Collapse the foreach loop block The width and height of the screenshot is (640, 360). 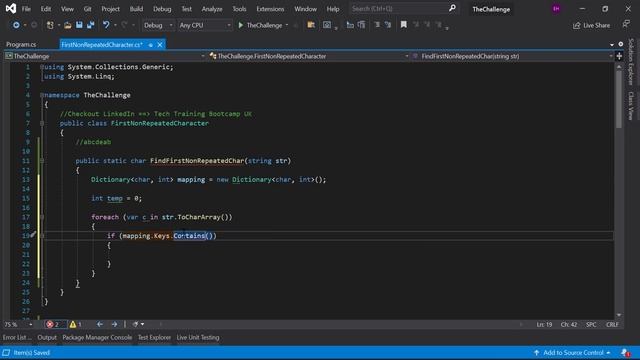pyautogui.click(x=42, y=217)
